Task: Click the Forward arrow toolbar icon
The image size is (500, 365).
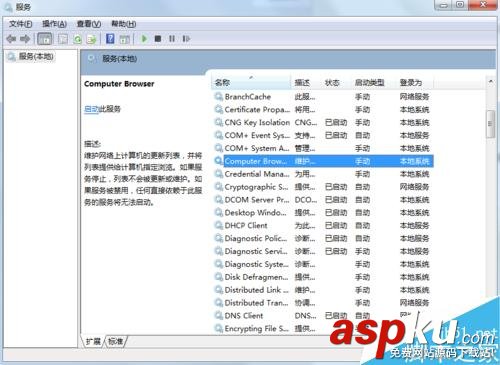Action: click(x=25, y=39)
